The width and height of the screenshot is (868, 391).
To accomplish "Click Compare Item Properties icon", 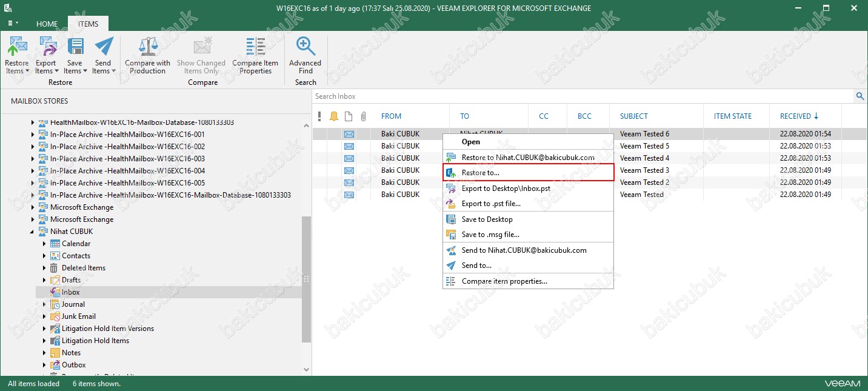I will (x=255, y=47).
